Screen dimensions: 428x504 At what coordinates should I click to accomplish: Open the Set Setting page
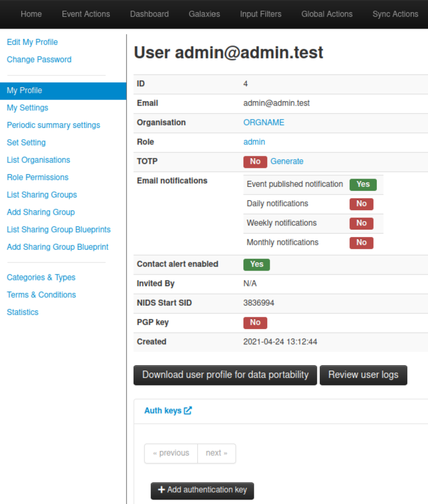26,143
